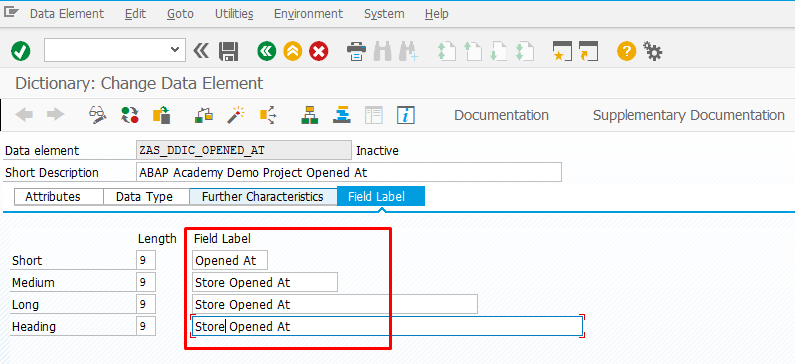795x364 pixels.
Task: Open the Goto menu
Action: (x=180, y=14)
